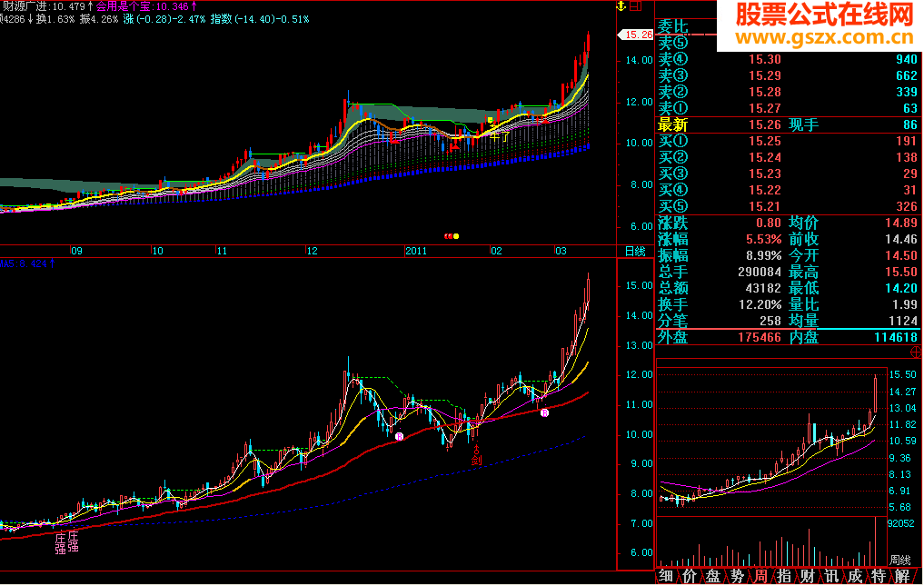924x586 pixels.
Task: Click the 涨幅 value 5.53%
Action: (764, 240)
